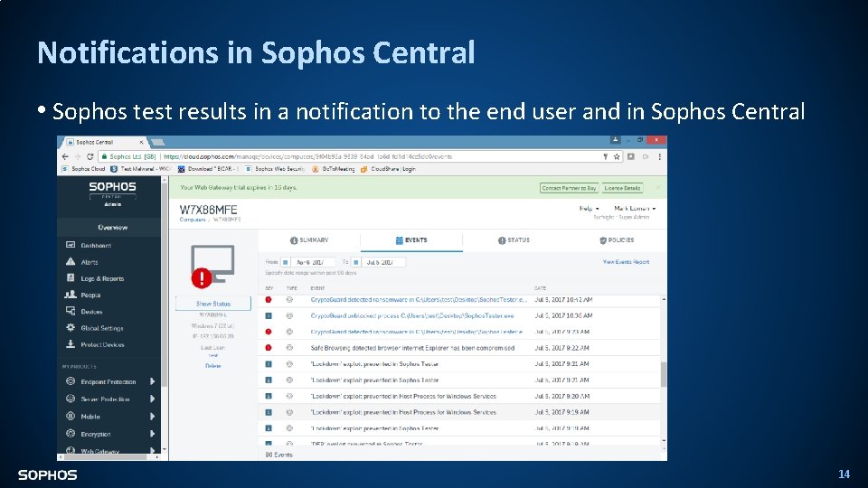Viewport: 868px width, 488px height.
Task: Open the Sophos Web Security bookmark
Action: (x=275, y=169)
